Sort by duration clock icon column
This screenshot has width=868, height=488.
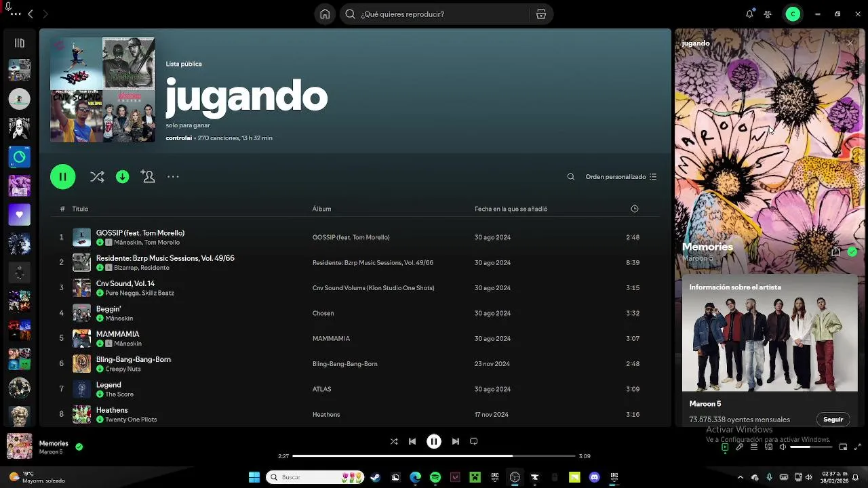(x=635, y=209)
